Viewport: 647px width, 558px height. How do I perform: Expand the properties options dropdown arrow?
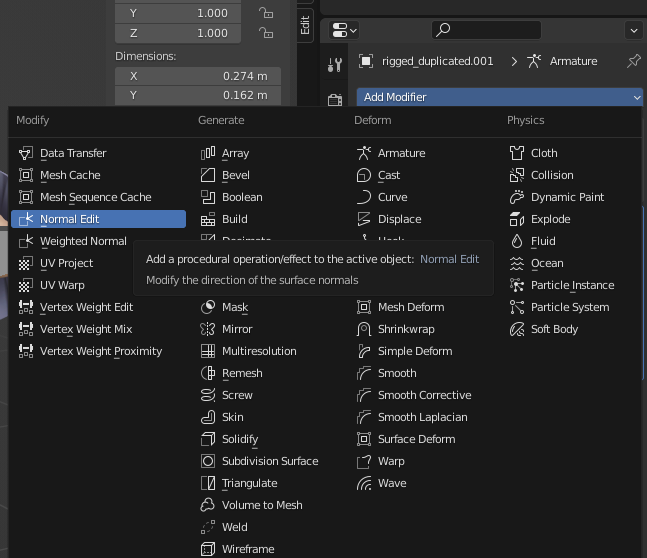click(634, 30)
